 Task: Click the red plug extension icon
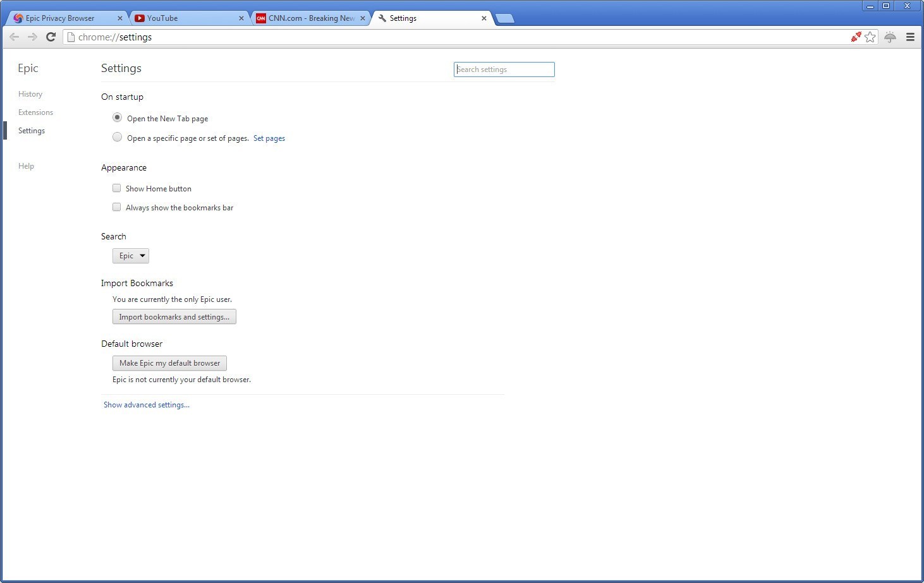click(x=855, y=37)
